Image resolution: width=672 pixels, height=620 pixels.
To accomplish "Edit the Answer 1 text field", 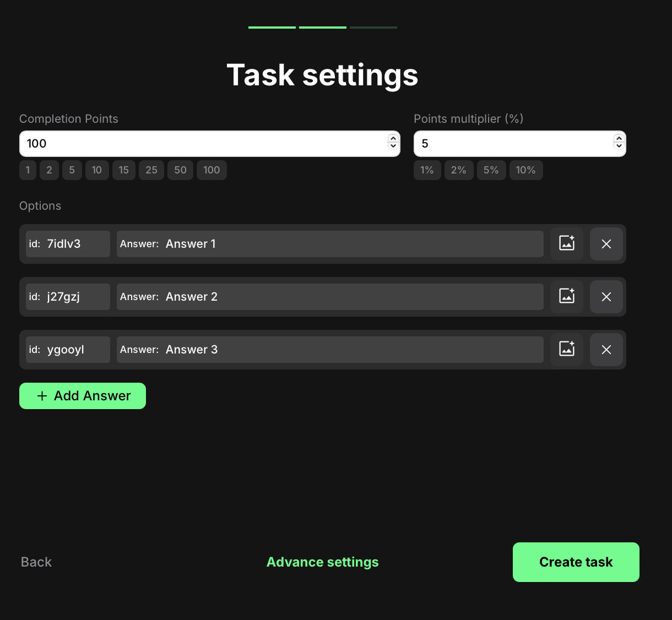I will (x=330, y=244).
